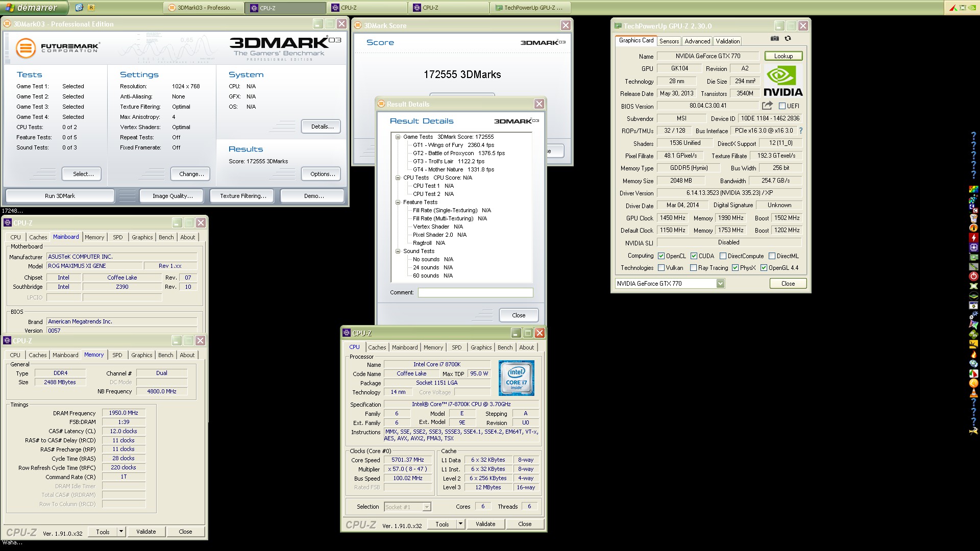Image resolution: width=980 pixels, height=551 pixels.
Task: Switch to 3DMark03 Professional taskbar item
Action: coord(203,8)
